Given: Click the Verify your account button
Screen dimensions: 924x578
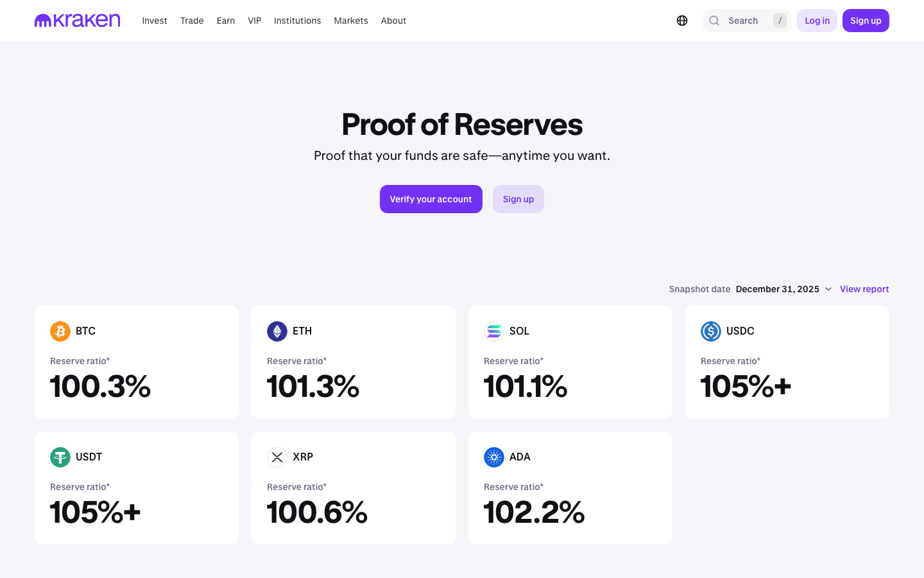Looking at the screenshot, I should [x=431, y=199].
